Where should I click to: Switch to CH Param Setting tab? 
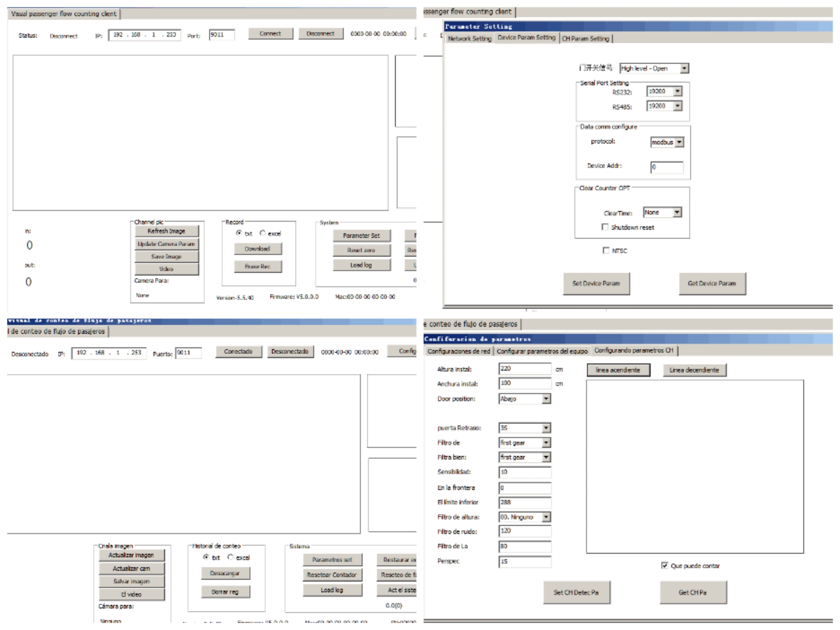pos(586,39)
